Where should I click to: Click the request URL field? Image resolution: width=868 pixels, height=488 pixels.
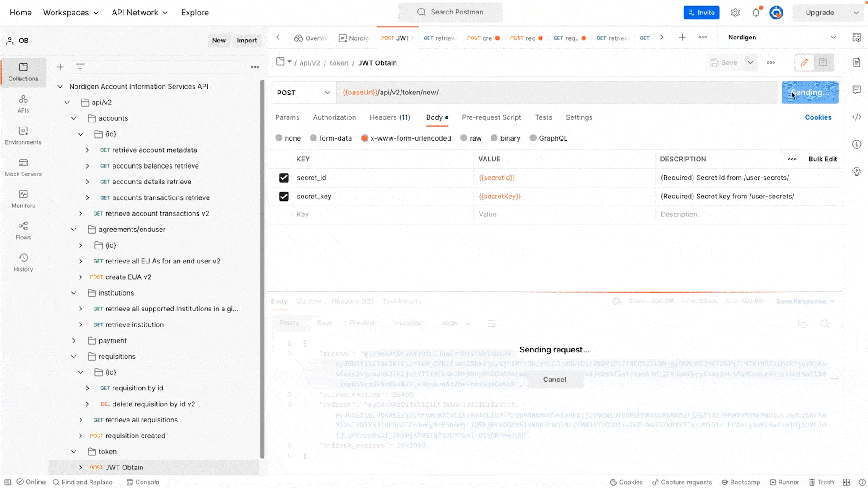point(556,93)
